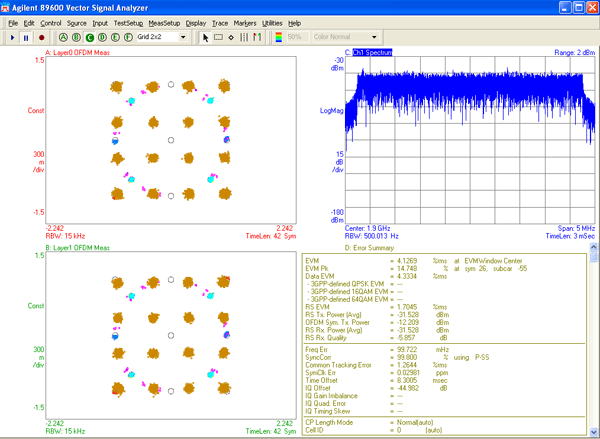Click the Data EVM value 4.3334
The width and height of the screenshot is (600, 439).
(407, 276)
